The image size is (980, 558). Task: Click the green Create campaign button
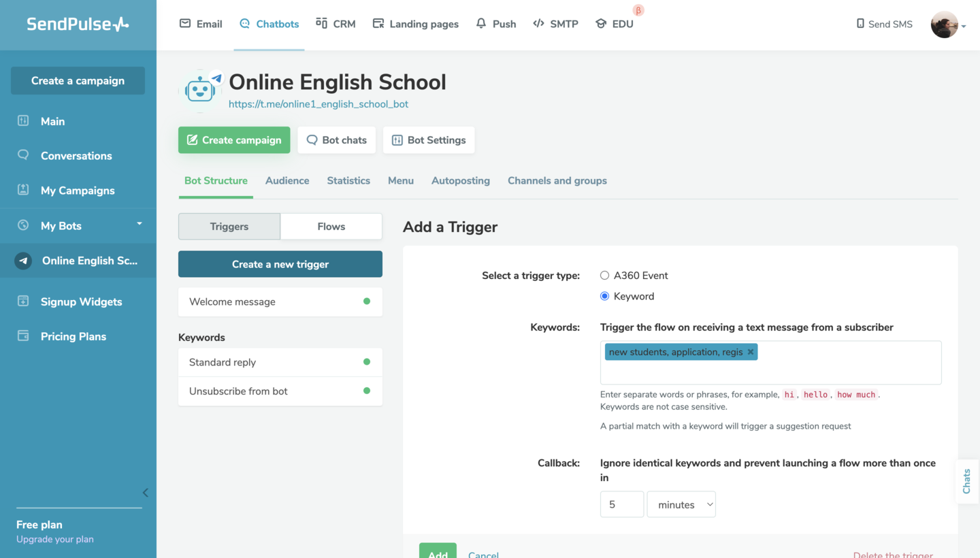click(x=234, y=140)
